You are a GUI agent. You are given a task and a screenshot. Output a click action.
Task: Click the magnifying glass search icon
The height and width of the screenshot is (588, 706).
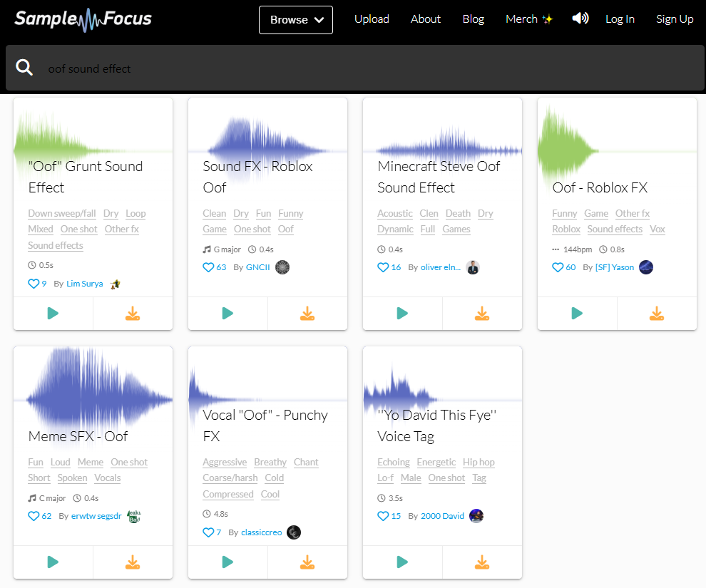point(24,68)
